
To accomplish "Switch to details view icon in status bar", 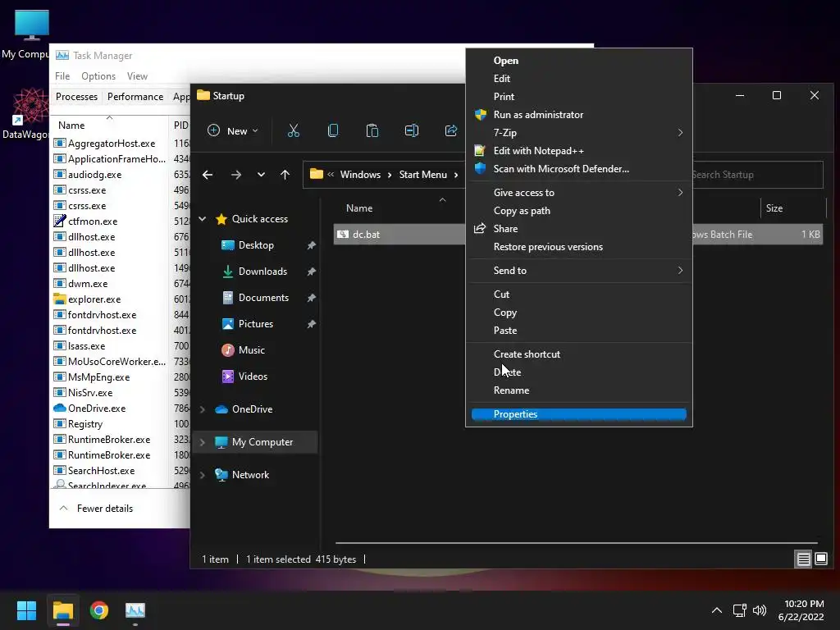I will [804, 559].
